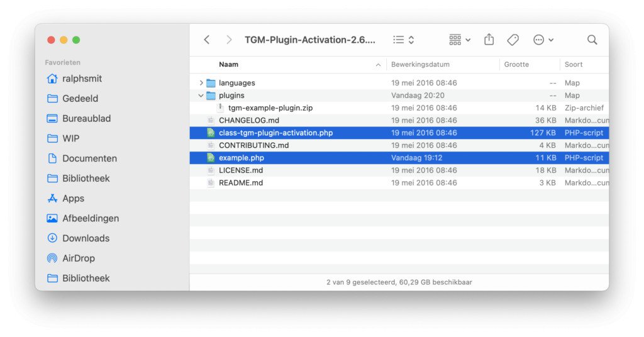Click the LICENSE.md document icon

point(211,170)
